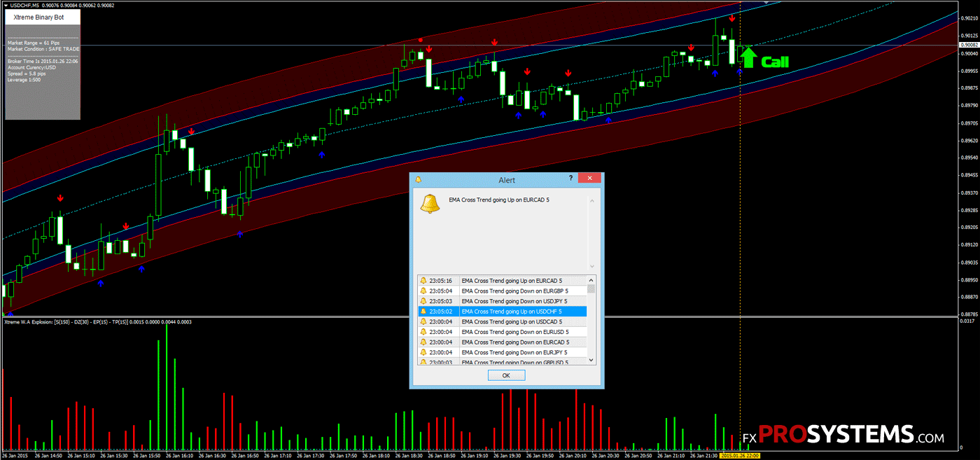Image resolution: width=980 pixels, height=460 pixels.
Task: Click the bell icon on the EURJPY row
Action: [423, 352]
